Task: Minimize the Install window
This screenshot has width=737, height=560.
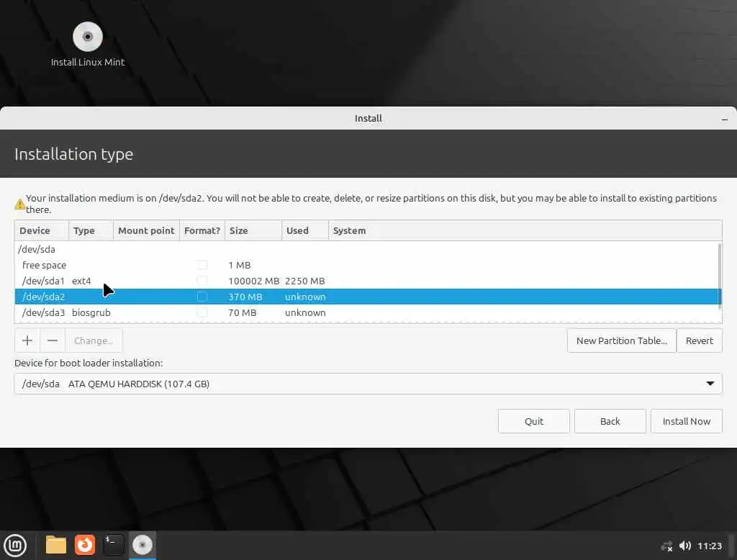Action: (x=724, y=119)
